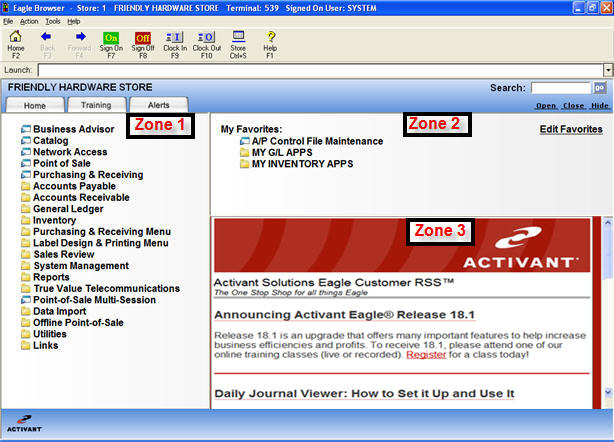Screen dimensions: 614x442
Task: Switch to the Alerts tab
Action: click(x=157, y=105)
